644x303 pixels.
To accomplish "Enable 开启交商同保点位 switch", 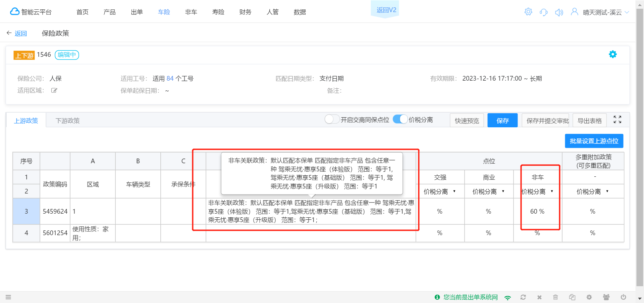I will coord(332,119).
